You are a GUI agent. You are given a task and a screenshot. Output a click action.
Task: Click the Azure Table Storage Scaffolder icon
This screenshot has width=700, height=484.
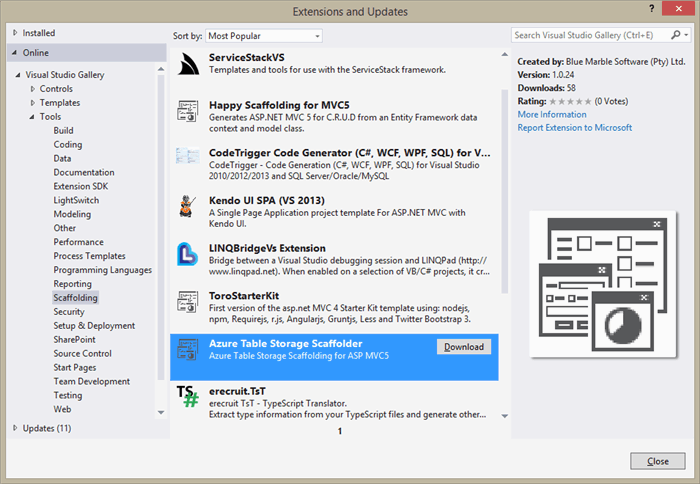tap(188, 350)
